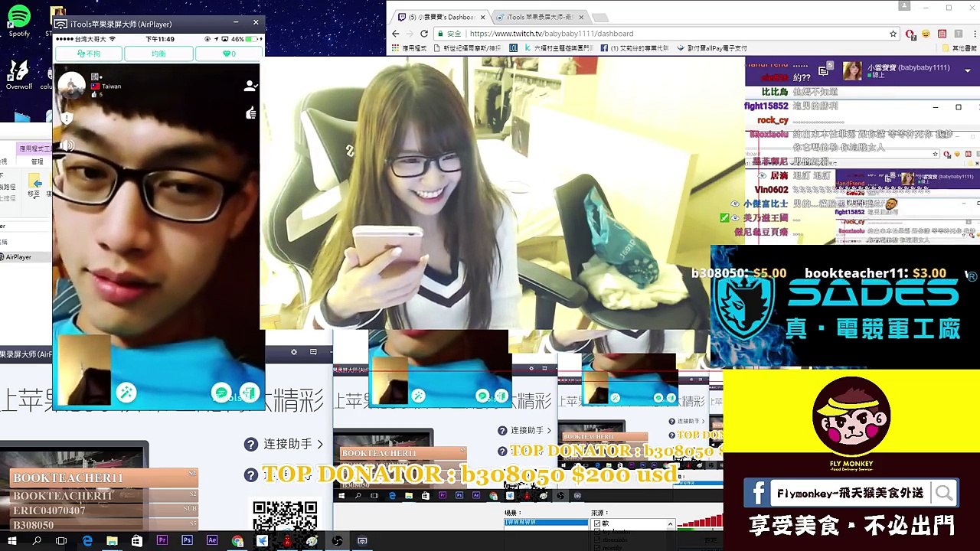
Task: Tap the speaker icon in AirPlayer video
Action: 67,145
